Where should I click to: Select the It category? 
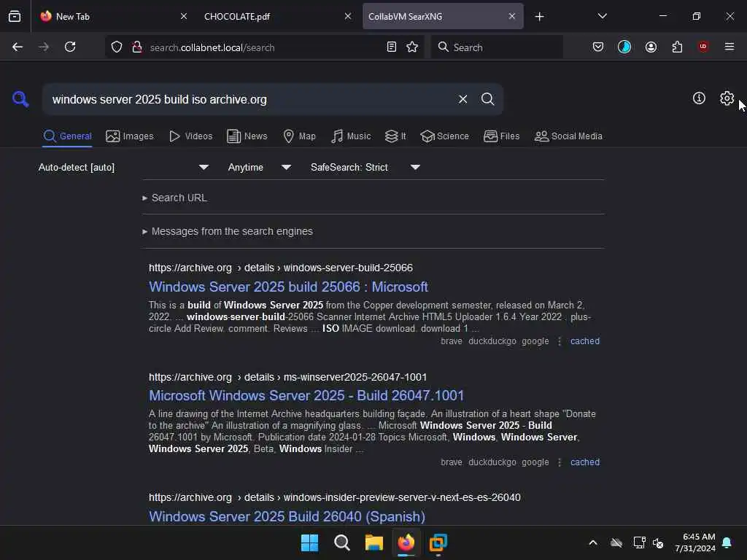pos(395,136)
